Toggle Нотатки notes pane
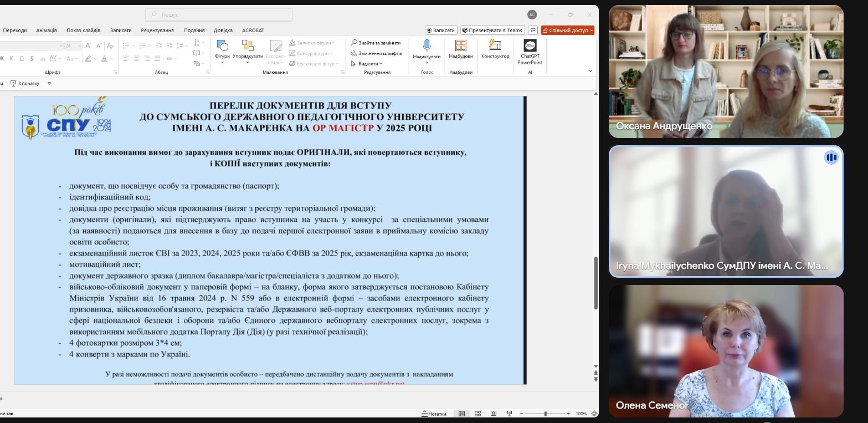This screenshot has width=868, height=423. click(434, 414)
